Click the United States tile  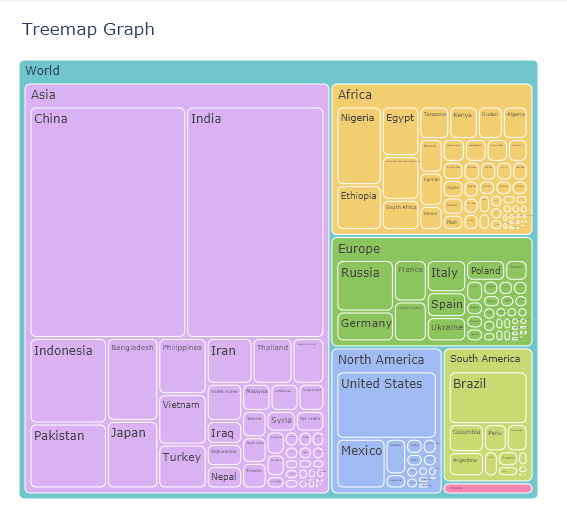(x=386, y=405)
